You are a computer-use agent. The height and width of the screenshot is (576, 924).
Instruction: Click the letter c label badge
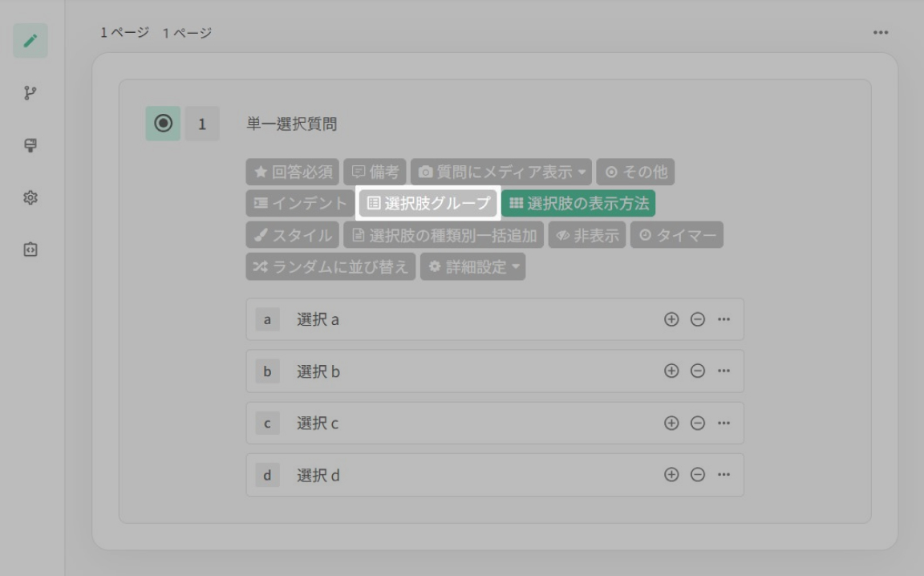pyautogui.click(x=268, y=424)
